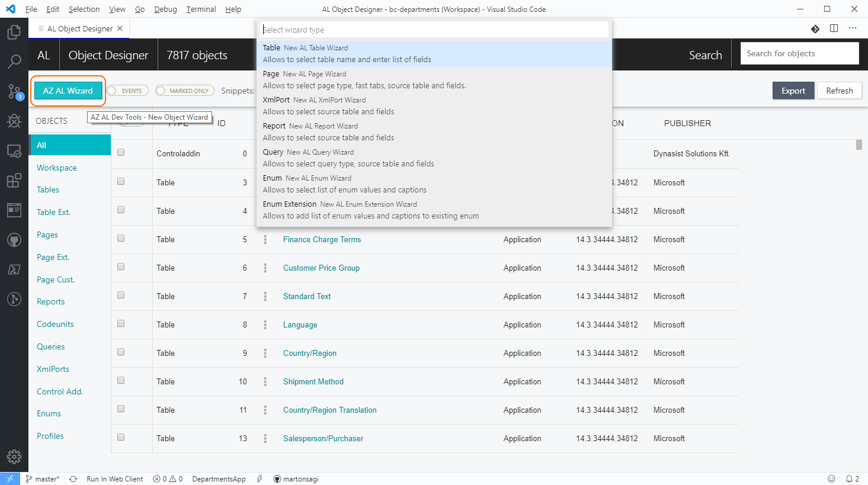Viewport: 868px width, 485px height.
Task: Open row menu dots for Standard Text
Action: [265, 296]
